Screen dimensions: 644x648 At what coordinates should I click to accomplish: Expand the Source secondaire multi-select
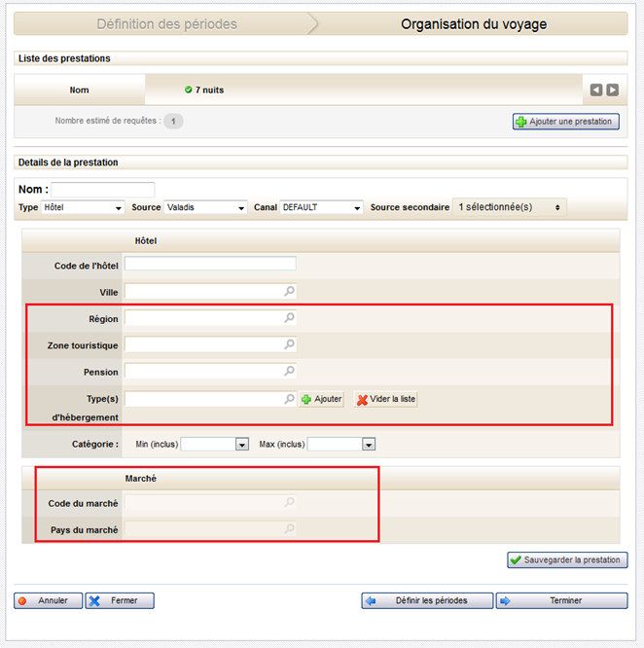[x=510, y=207]
